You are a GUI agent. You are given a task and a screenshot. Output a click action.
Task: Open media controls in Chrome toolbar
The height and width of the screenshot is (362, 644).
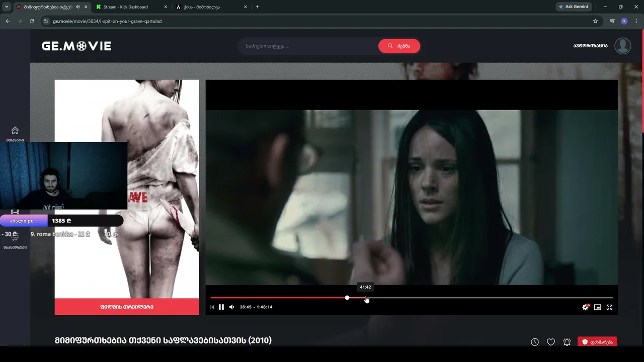click(x=612, y=21)
